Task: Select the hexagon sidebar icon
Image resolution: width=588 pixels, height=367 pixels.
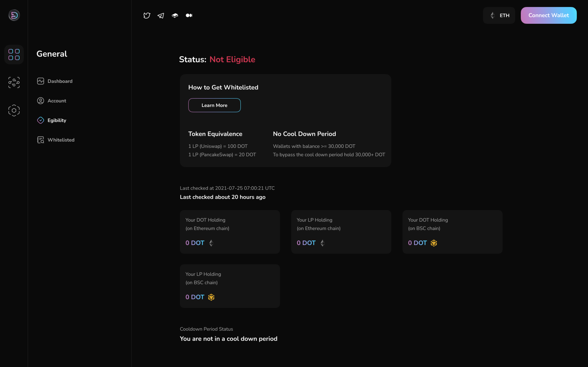Action: [x=14, y=110]
